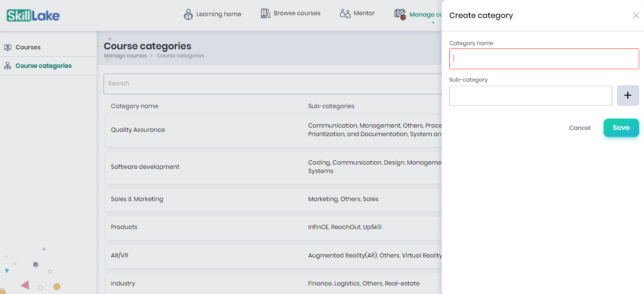Click the Search categories field
The image size is (644, 294).
click(x=271, y=83)
